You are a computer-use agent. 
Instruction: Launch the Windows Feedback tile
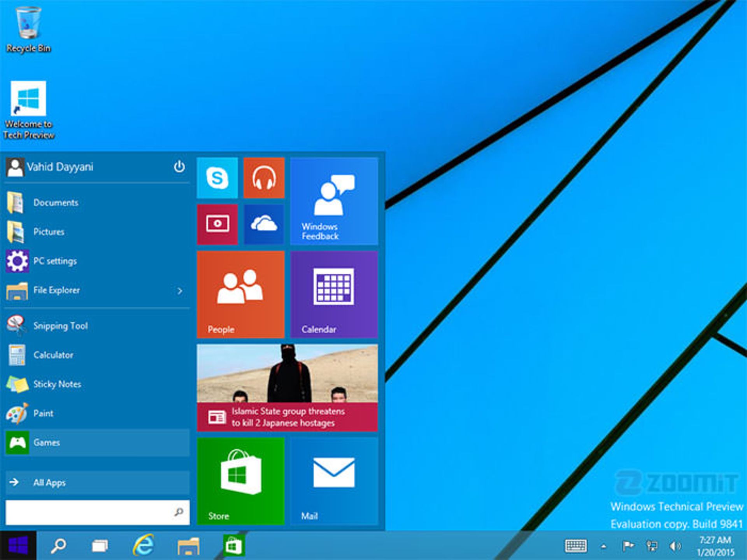(334, 201)
